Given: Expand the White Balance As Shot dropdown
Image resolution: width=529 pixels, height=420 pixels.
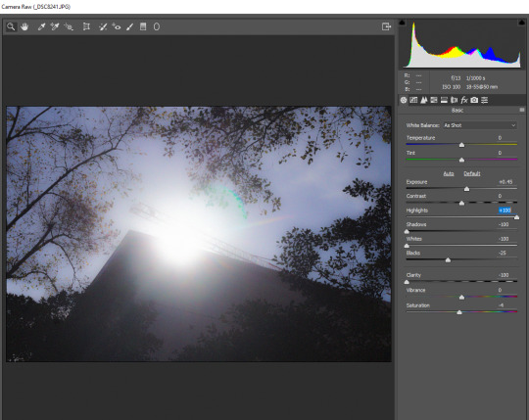Looking at the screenshot, I should [x=479, y=125].
